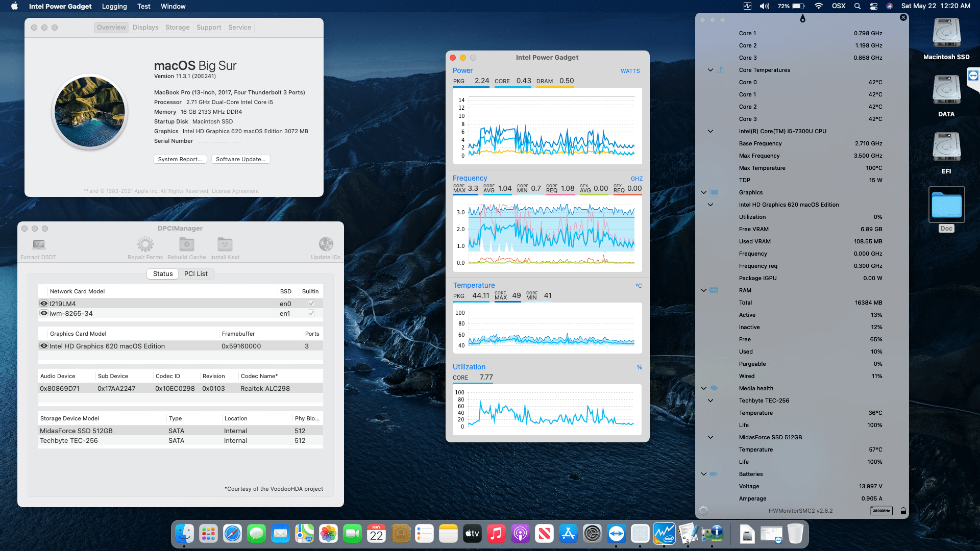This screenshot has height=551, width=980.
Task: Open HWMonitorSMC2 preferences gear icon
Action: point(703,511)
